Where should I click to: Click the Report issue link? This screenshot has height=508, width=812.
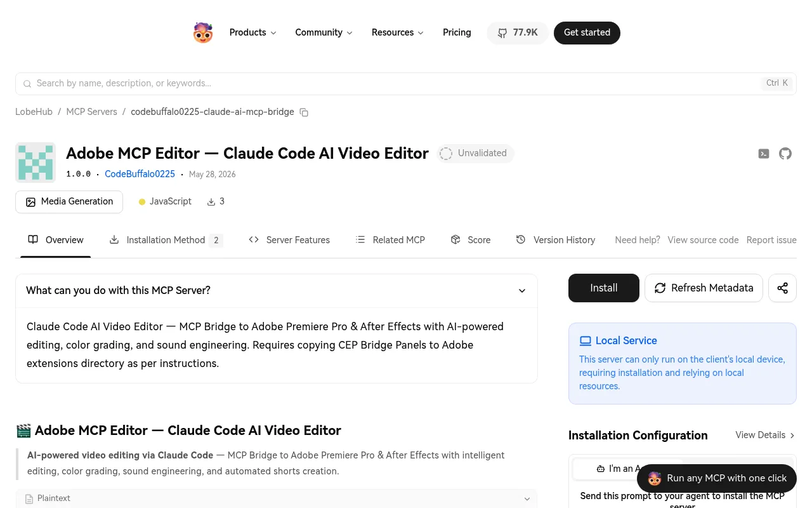pyautogui.click(x=771, y=240)
